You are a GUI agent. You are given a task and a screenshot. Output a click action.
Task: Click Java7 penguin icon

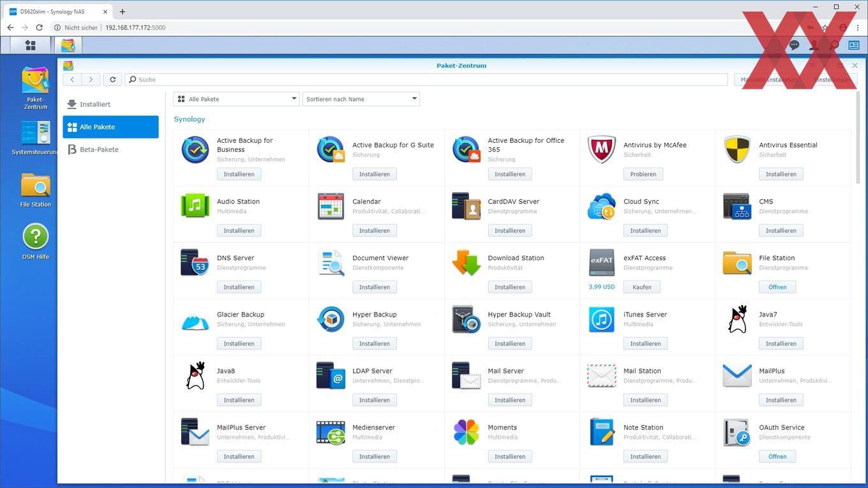737,319
